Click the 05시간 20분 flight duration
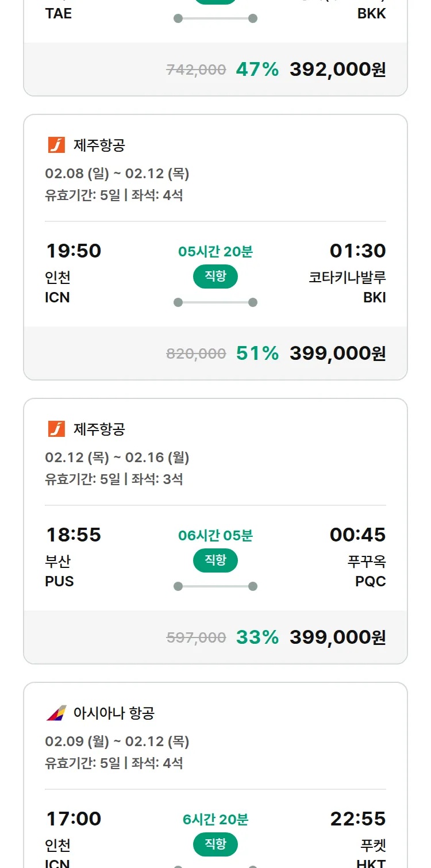Screen dimensions: 431x868 coord(215,252)
